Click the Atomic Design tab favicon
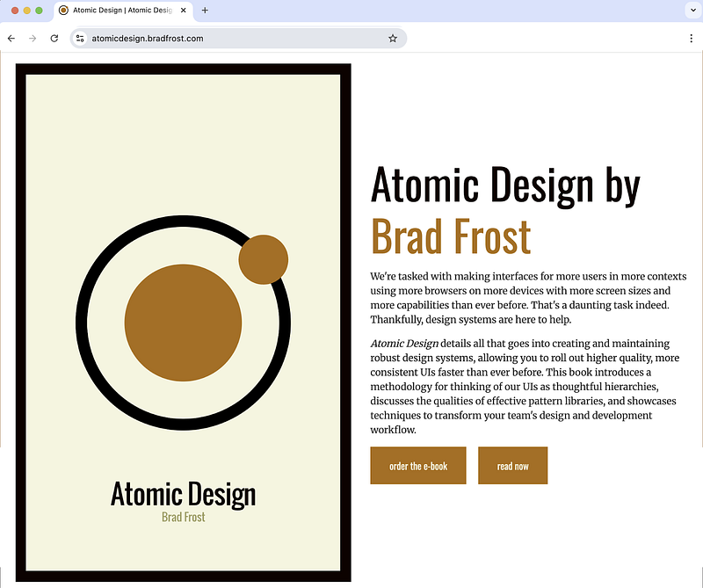This screenshot has width=703, height=588. click(63, 11)
